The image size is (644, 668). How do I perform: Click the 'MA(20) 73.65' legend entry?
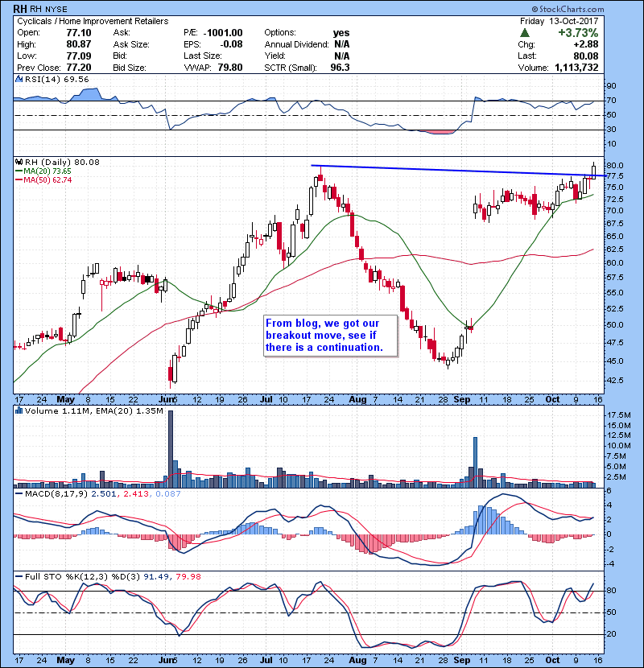[x=47, y=171]
